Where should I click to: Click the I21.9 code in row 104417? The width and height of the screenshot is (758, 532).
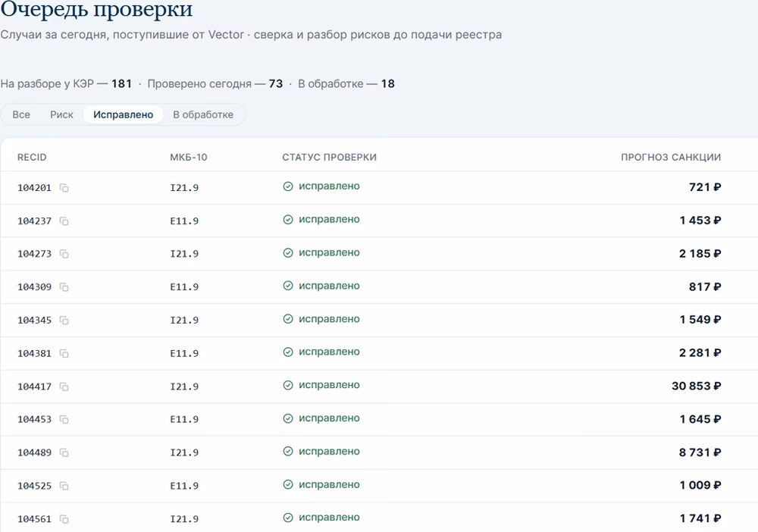pyautogui.click(x=184, y=386)
